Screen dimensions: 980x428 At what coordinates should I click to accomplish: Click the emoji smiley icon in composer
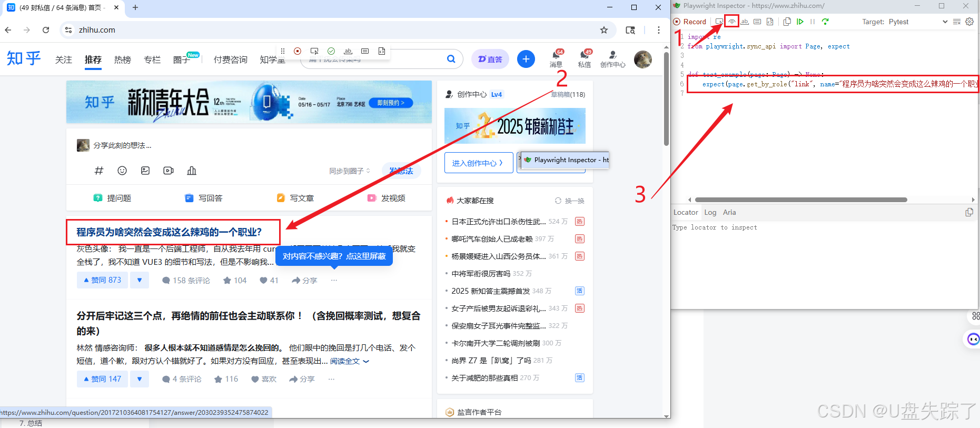pyautogui.click(x=122, y=171)
